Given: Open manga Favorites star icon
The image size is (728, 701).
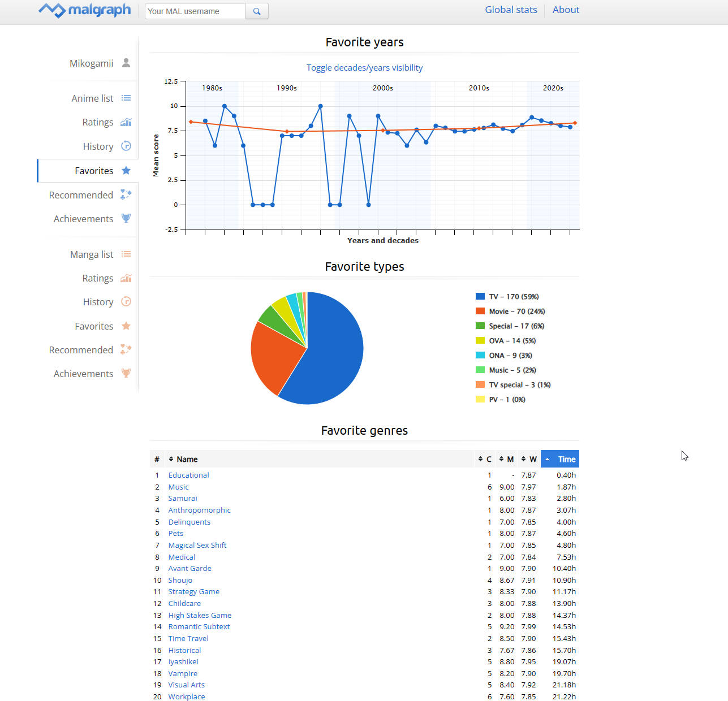Looking at the screenshot, I should [x=126, y=326].
